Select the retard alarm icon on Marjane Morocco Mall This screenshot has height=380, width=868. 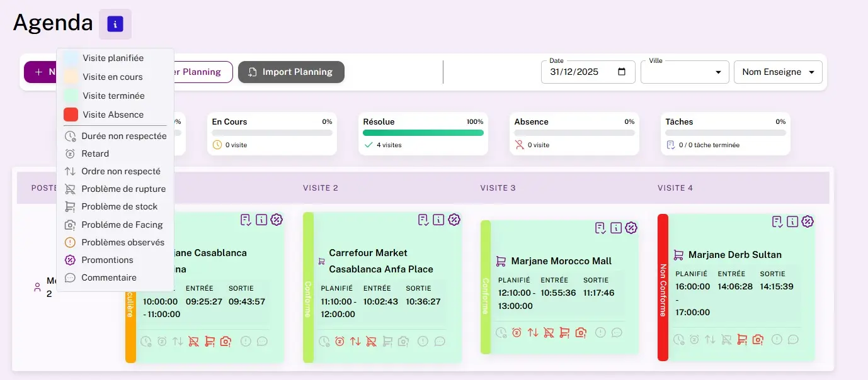tap(517, 332)
